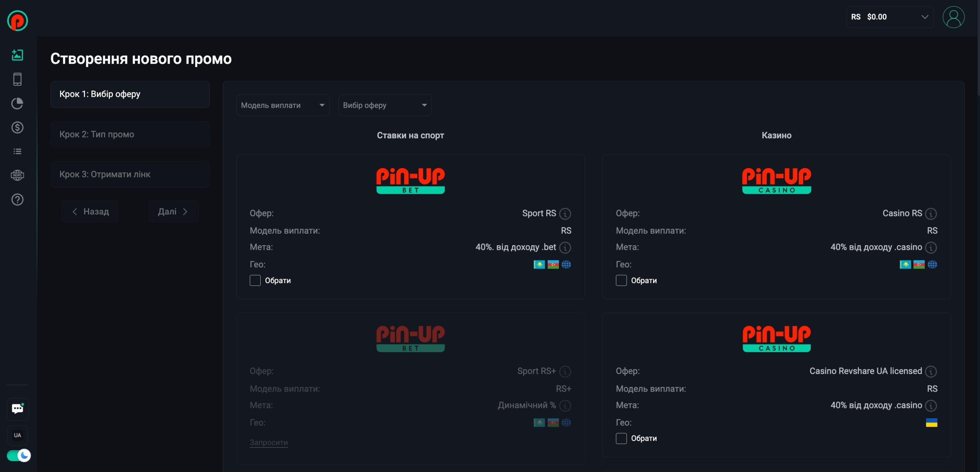This screenshot has height=472, width=980.
Task: Click the mobile device sidebar icon
Action: pyautogui.click(x=17, y=79)
